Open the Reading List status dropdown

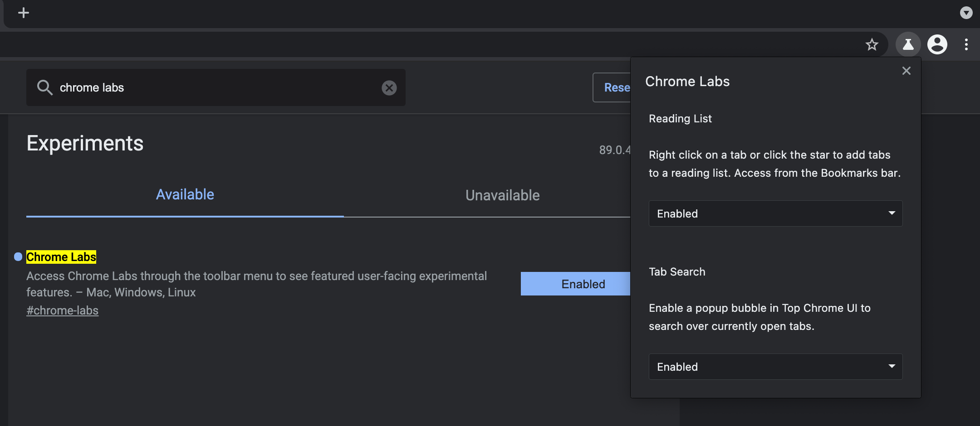(775, 213)
